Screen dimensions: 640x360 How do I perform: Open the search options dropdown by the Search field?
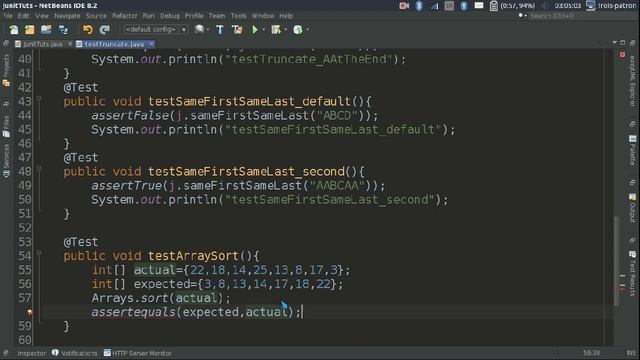coord(522,16)
